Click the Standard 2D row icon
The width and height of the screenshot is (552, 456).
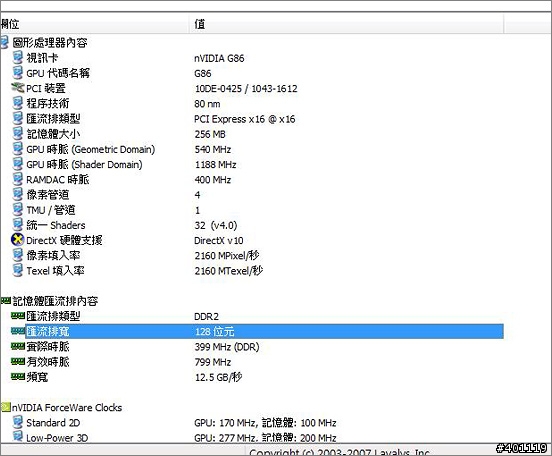(x=18, y=422)
